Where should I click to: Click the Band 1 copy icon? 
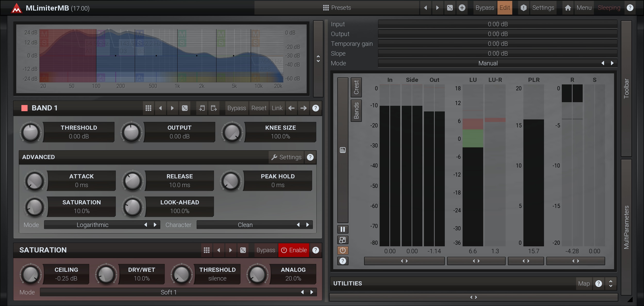[202, 108]
